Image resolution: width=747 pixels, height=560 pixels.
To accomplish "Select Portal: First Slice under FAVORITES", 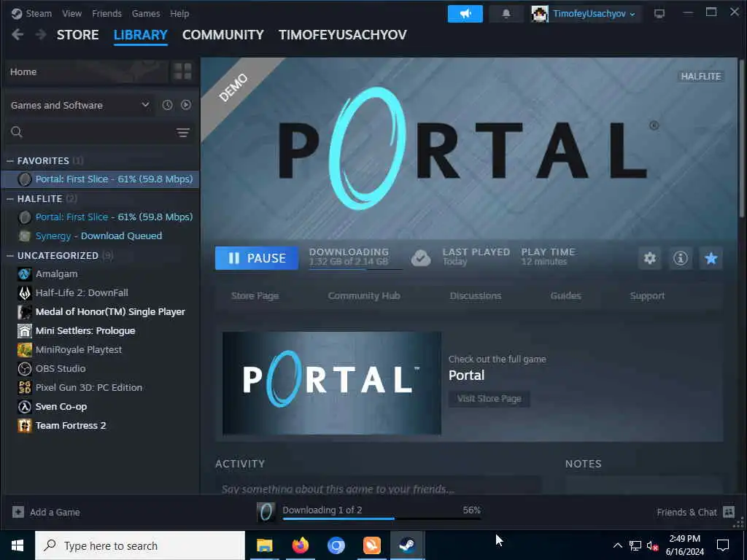I will pos(100,179).
